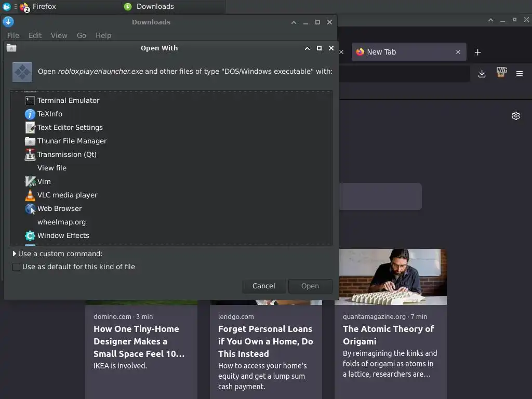Choose the Web Browser globe icon
The height and width of the screenshot is (399, 532).
click(30, 209)
